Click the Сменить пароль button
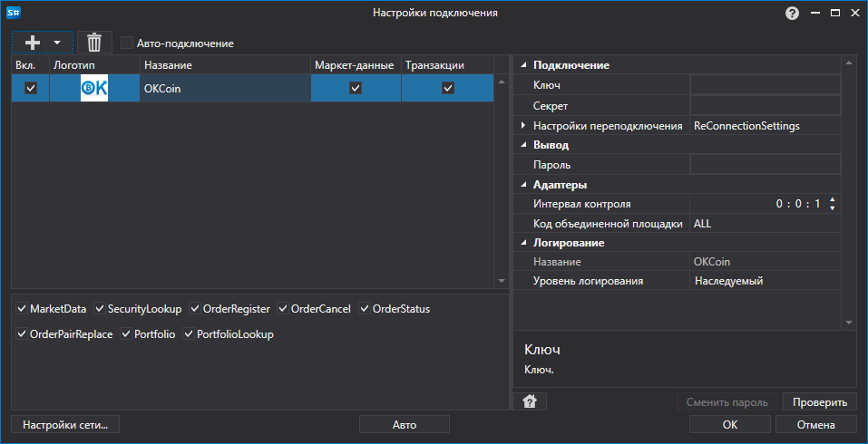Viewport: 868px width, 444px height. (x=727, y=402)
